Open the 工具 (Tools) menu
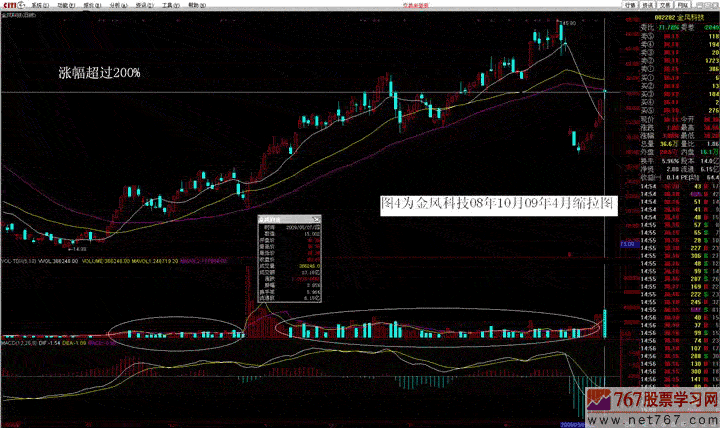The width and height of the screenshot is (720, 428). click(170, 6)
